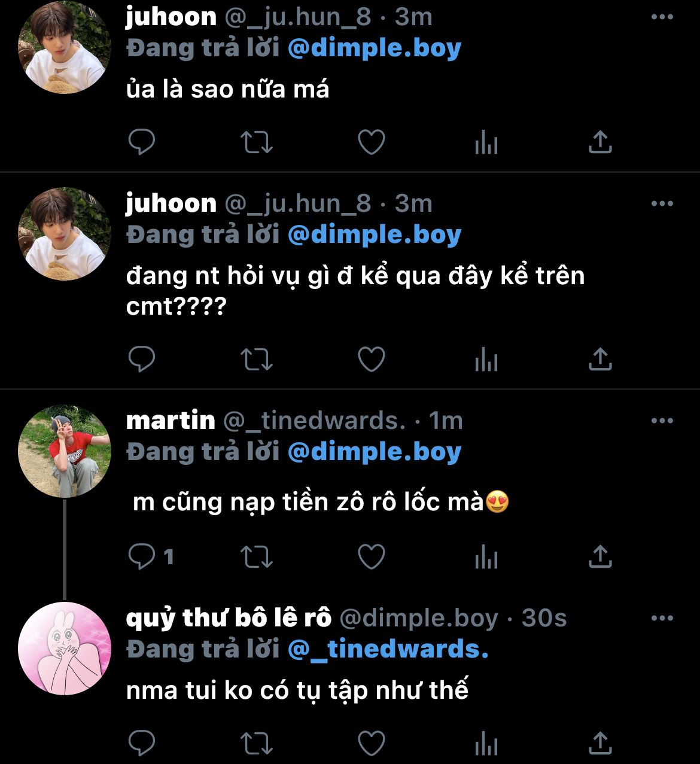Share the "ủa là sao nữa má" tweet
This screenshot has width=700, height=764.
[600, 142]
